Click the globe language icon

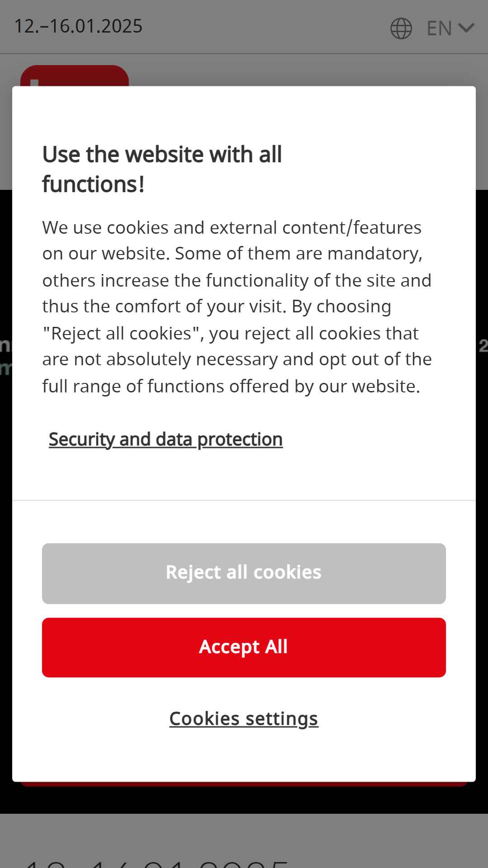[x=401, y=28]
